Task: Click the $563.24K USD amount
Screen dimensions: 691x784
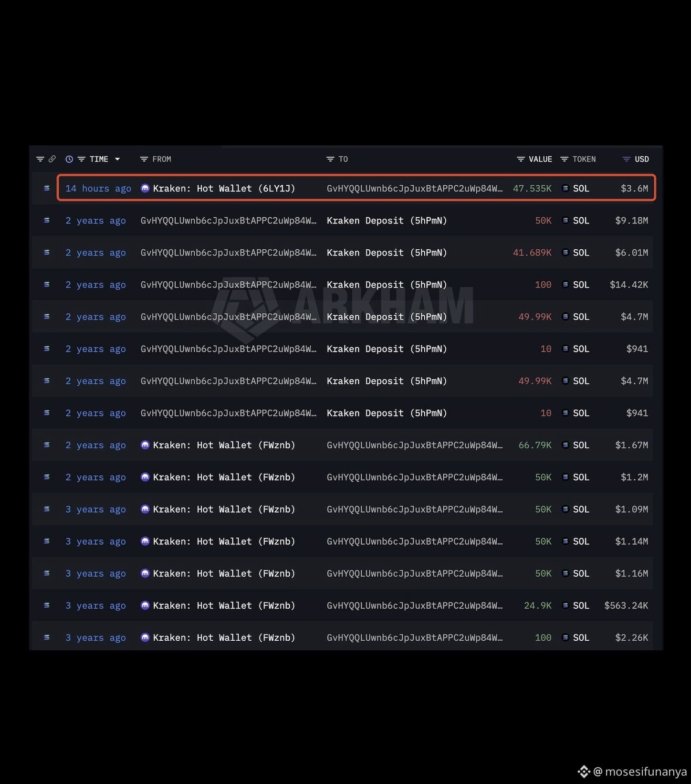Action: (626, 605)
